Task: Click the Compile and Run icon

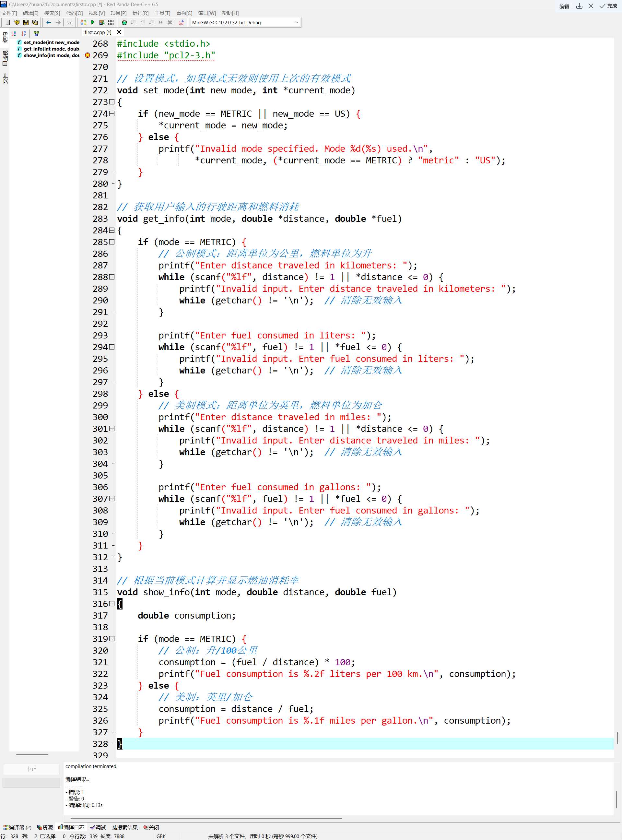Action: (x=102, y=23)
